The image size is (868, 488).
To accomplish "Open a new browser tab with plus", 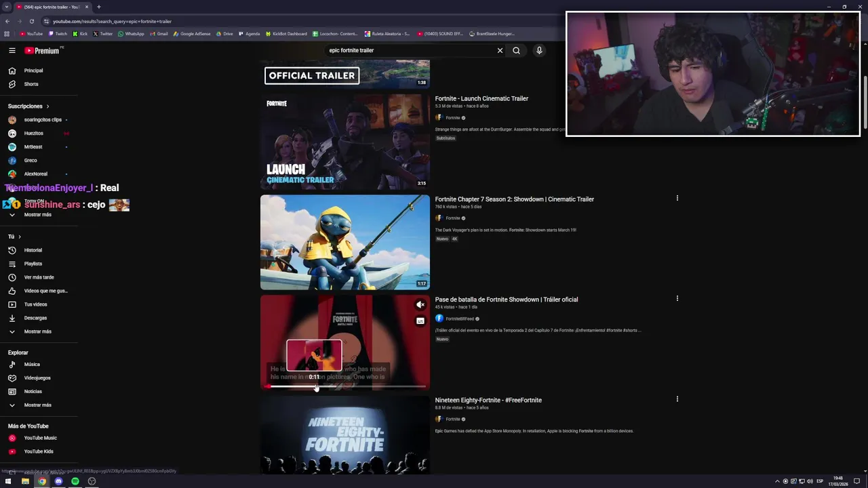I will [x=99, y=7].
